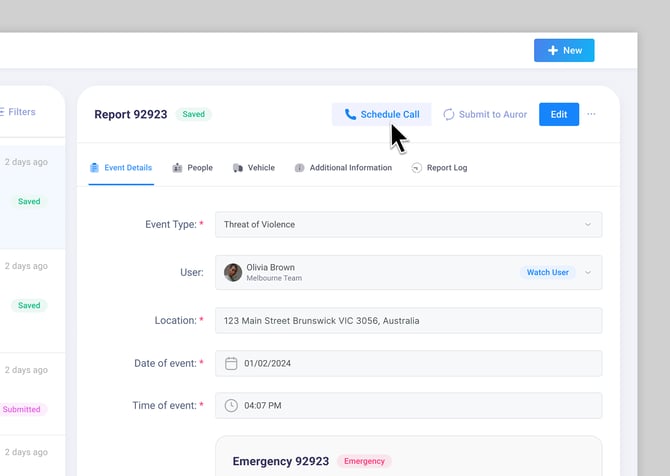
Task: Click Olivia Brown's avatar photo
Action: pos(233,273)
